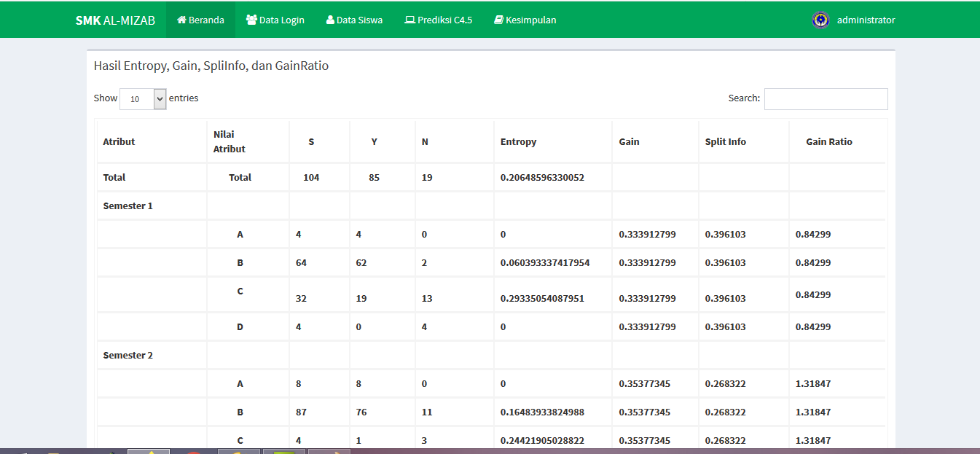
Task: Click the Entropy column header
Action: pyautogui.click(x=518, y=141)
